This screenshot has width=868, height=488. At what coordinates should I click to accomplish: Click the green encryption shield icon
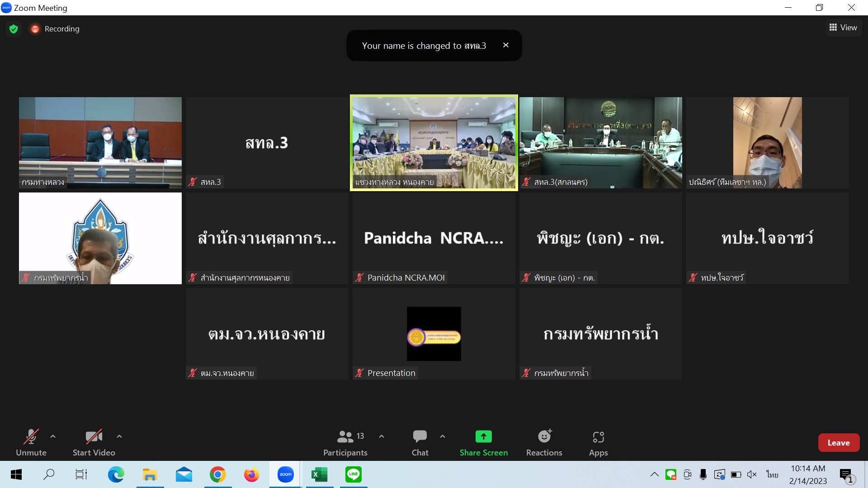click(x=14, y=29)
